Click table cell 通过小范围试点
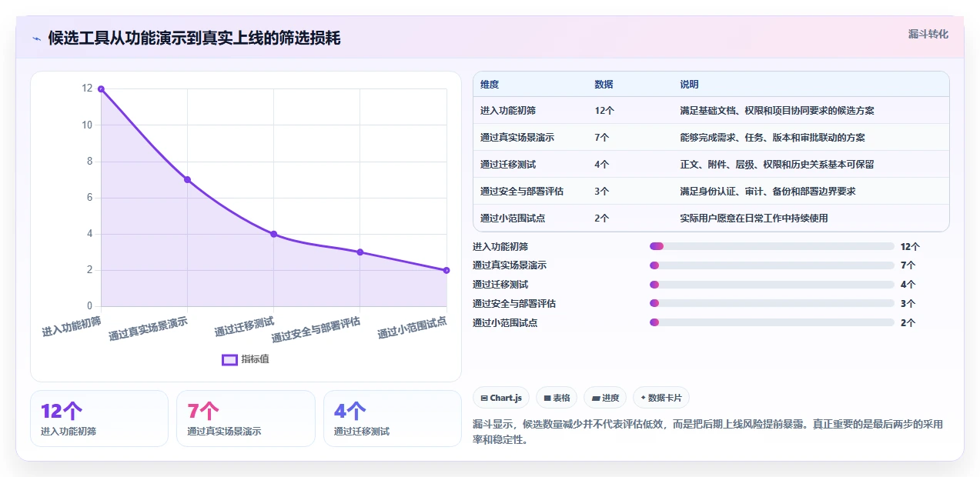 click(513, 218)
